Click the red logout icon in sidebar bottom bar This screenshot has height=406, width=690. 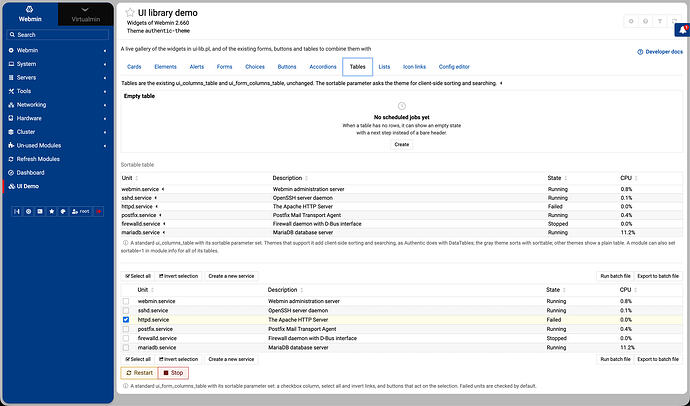[x=99, y=212]
